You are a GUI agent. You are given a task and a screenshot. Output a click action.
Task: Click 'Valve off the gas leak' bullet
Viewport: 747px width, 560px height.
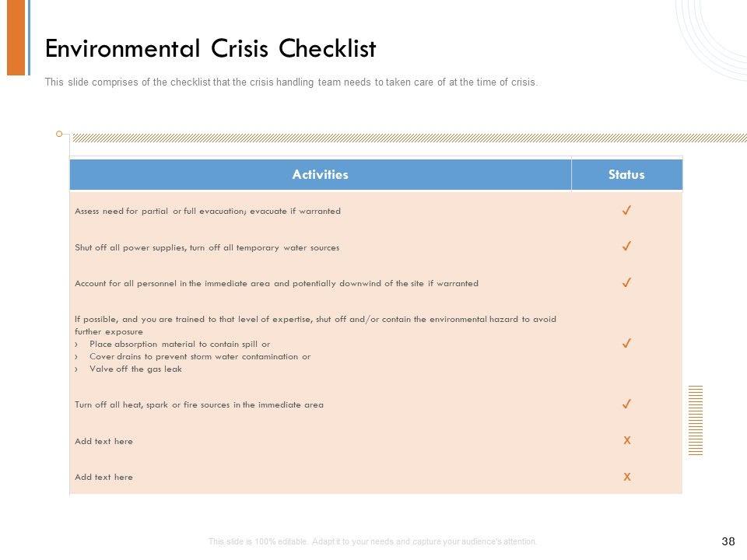pos(135,369)
